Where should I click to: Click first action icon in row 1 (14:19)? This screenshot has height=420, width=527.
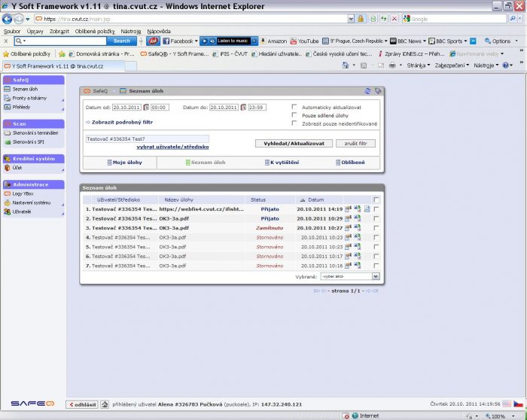pos(348,209)
